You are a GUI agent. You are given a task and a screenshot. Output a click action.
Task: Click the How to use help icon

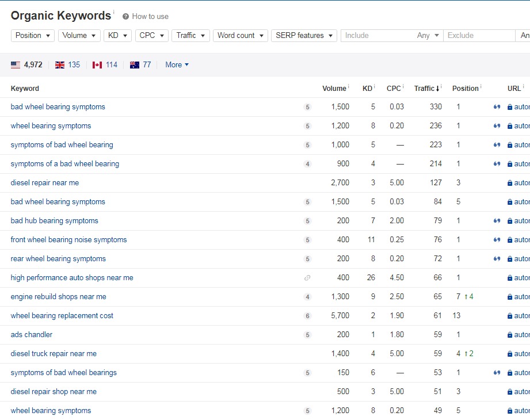[126, 17]
